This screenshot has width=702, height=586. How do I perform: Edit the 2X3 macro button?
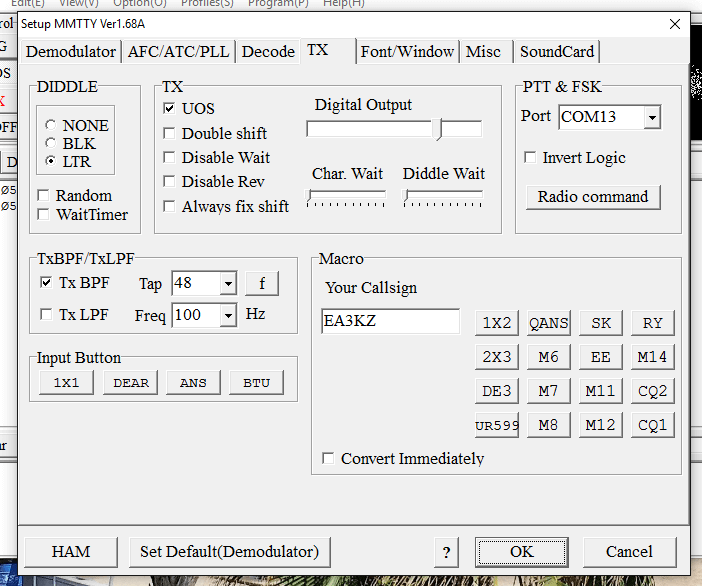(x=497, y=357)
